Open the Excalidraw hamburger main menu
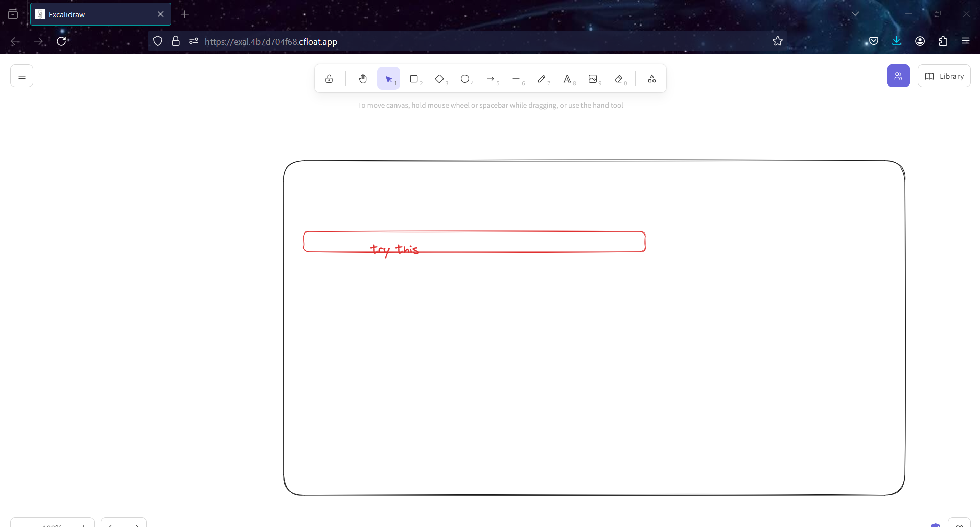The width and height of the screenshot is (980, 527). point(21,76)
